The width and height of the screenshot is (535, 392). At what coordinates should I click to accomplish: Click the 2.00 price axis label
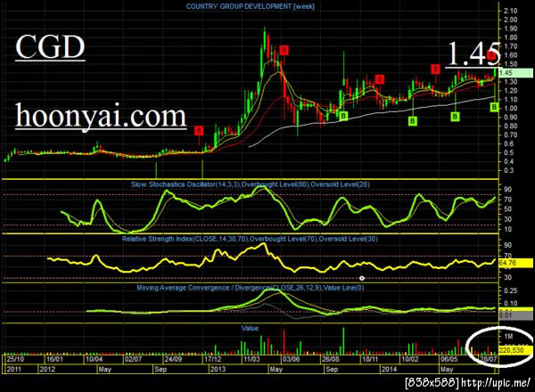point(510,20)
